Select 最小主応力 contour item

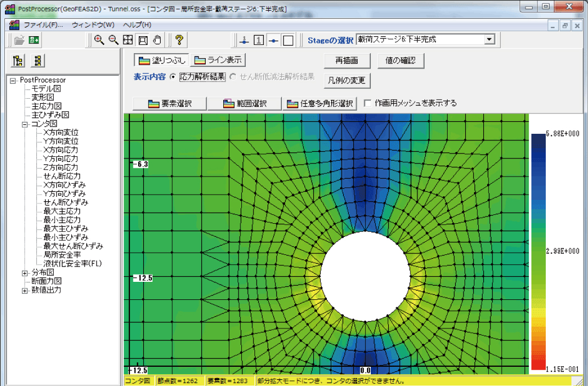[x=62, y=220]
